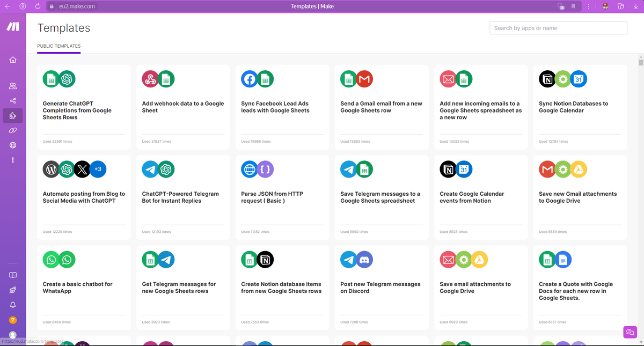Viewport: 644px width, 346px height.
Task: Click the Google Drive icon on the Save new Gmail attachments card
Action: pyautogui.click(x=579, y=170)
